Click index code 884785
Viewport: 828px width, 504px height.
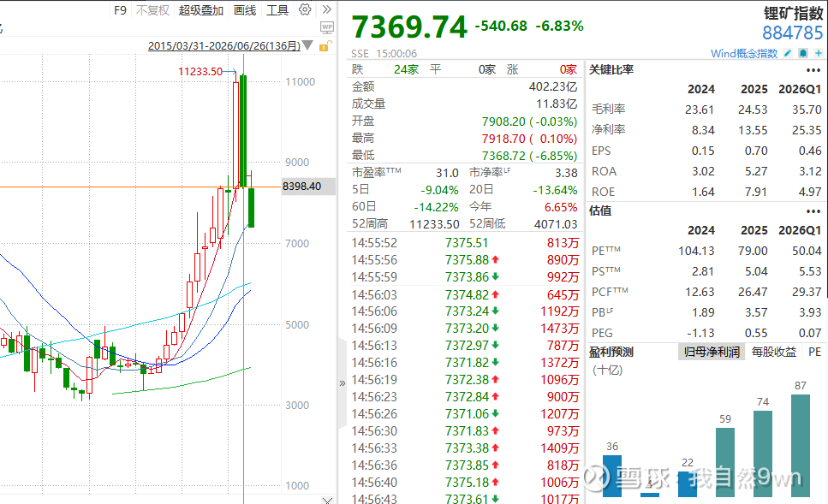click(792, 33)
